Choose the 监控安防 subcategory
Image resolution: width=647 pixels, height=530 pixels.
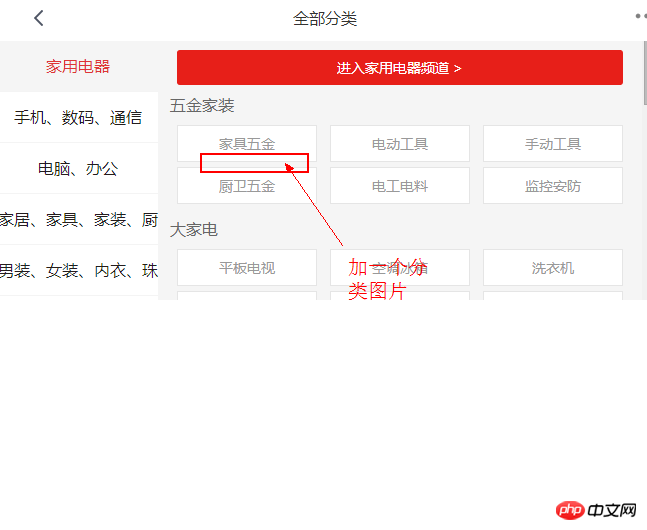pyautogui.click(x=553, y=186)
